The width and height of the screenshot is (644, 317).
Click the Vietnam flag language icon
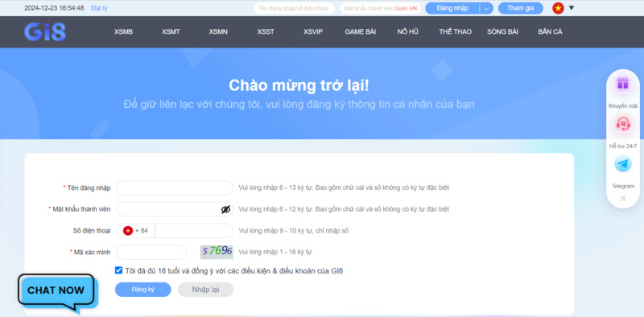click(x=558, y=8)
